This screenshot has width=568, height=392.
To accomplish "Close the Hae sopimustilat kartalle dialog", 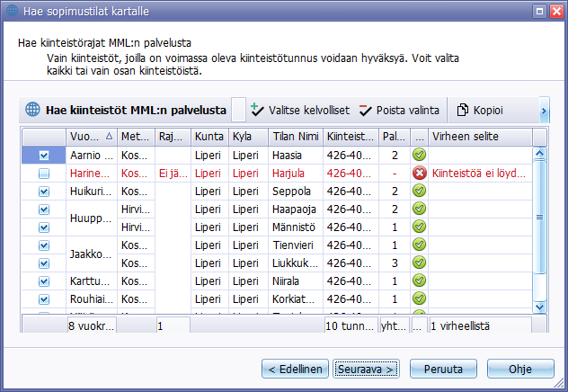I will coord(556,11).
